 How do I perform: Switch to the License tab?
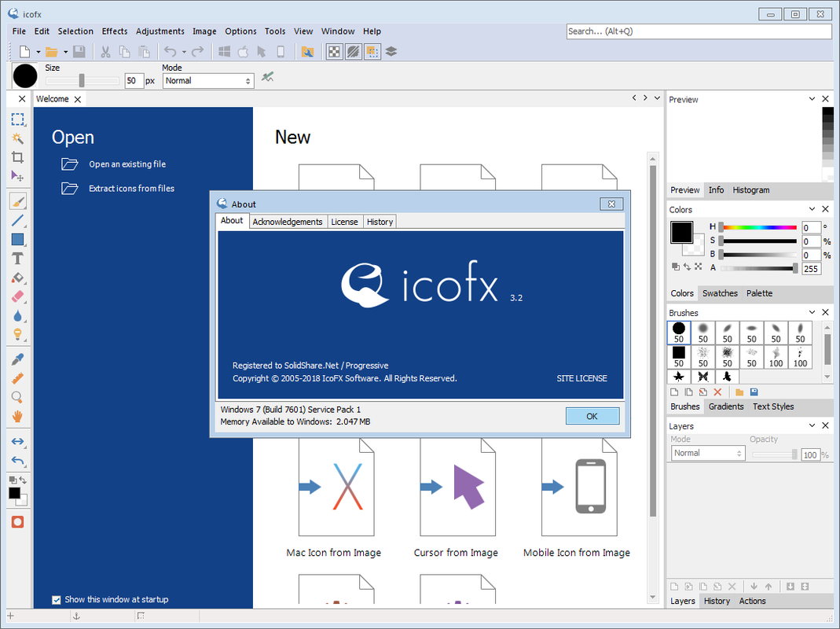(344, 222)
